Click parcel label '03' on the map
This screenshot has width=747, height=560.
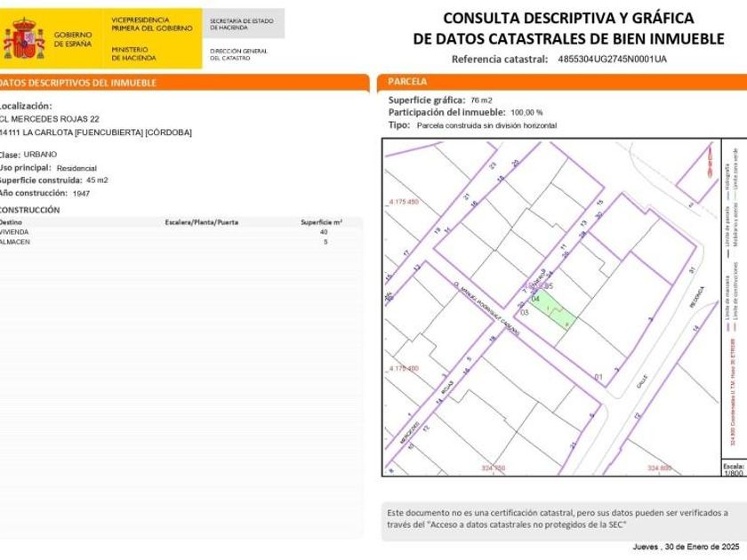[x=525, y=312]
